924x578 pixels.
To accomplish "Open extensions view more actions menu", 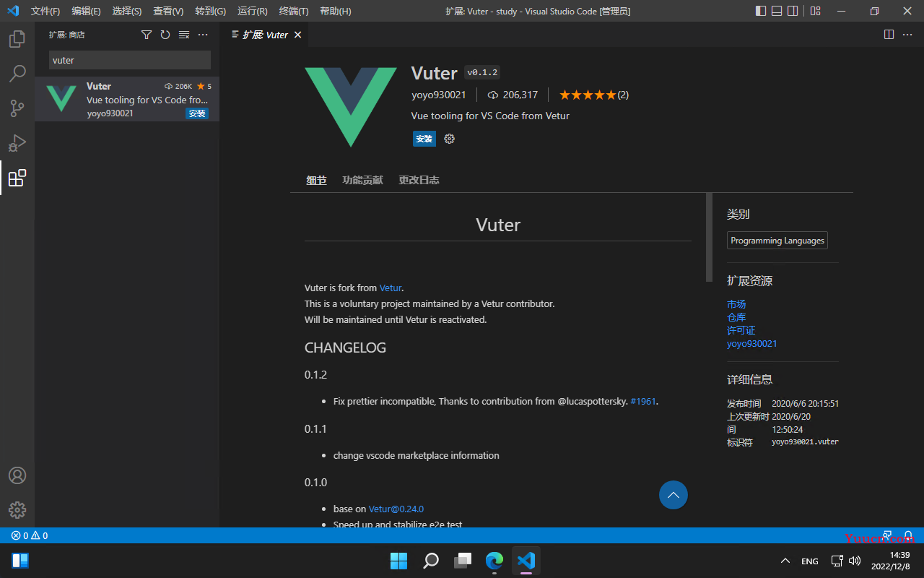I will (203, 35).
